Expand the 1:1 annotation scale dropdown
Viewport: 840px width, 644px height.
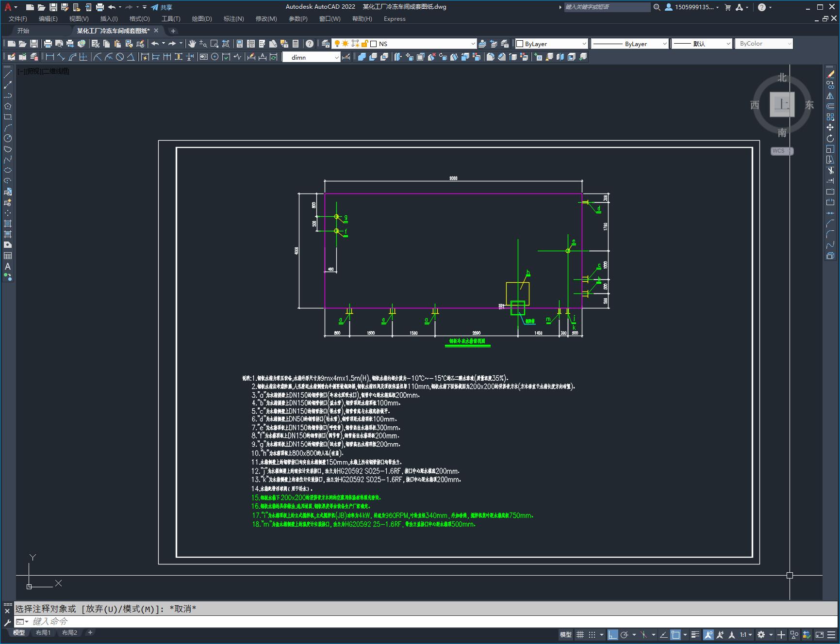pyautogui.click(x=746, y=634)
